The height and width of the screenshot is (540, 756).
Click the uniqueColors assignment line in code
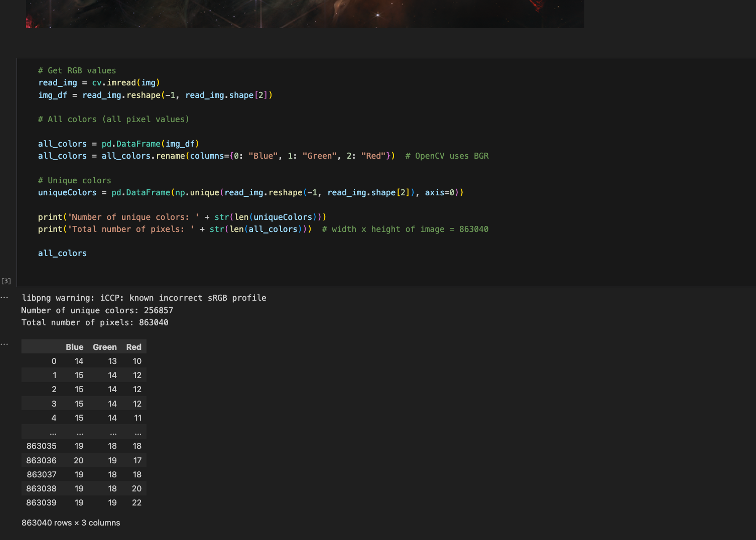pyautogui.click(x=250, y=192)
